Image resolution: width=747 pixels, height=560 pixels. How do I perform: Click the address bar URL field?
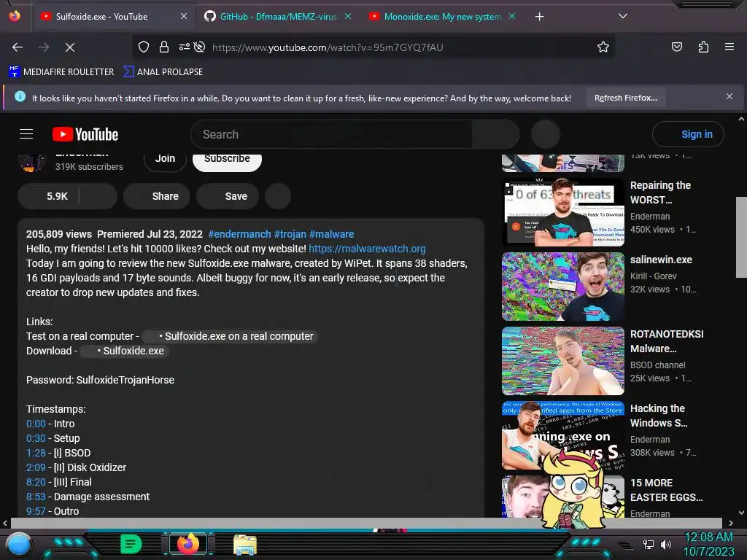click(328, 47)
